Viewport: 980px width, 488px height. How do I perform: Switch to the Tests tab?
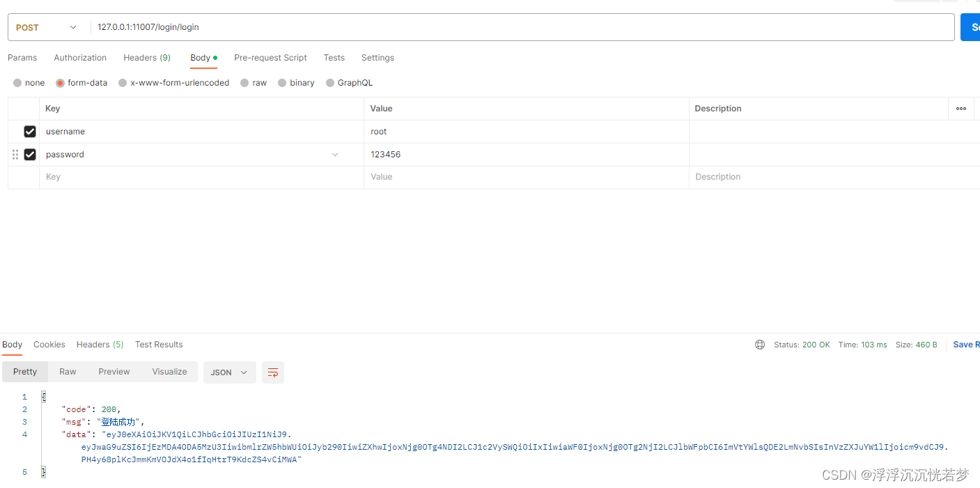tap(334, 58)
